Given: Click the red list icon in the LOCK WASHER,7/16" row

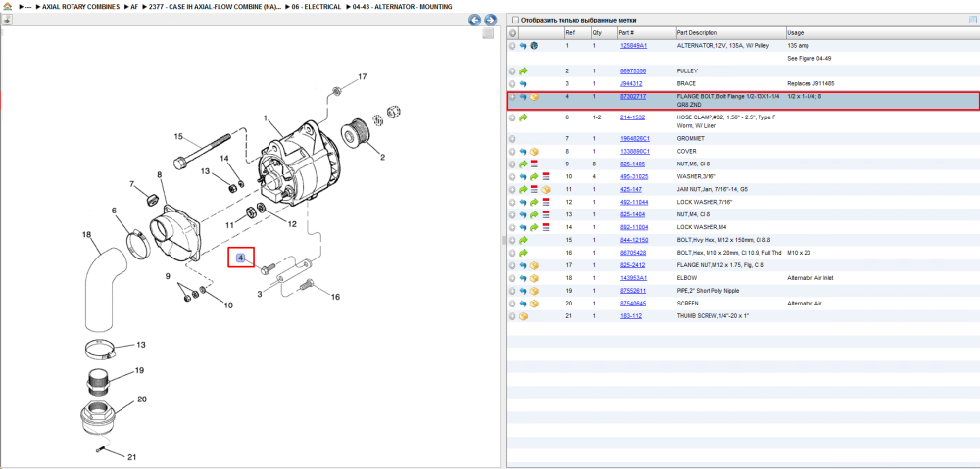Looking at the screenshot, I should [x=546, y=202].
